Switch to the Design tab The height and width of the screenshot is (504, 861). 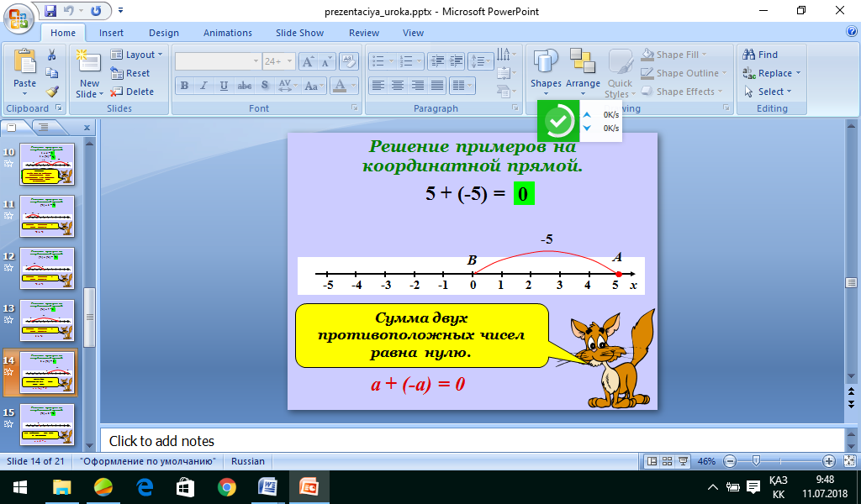click(164, 33)
